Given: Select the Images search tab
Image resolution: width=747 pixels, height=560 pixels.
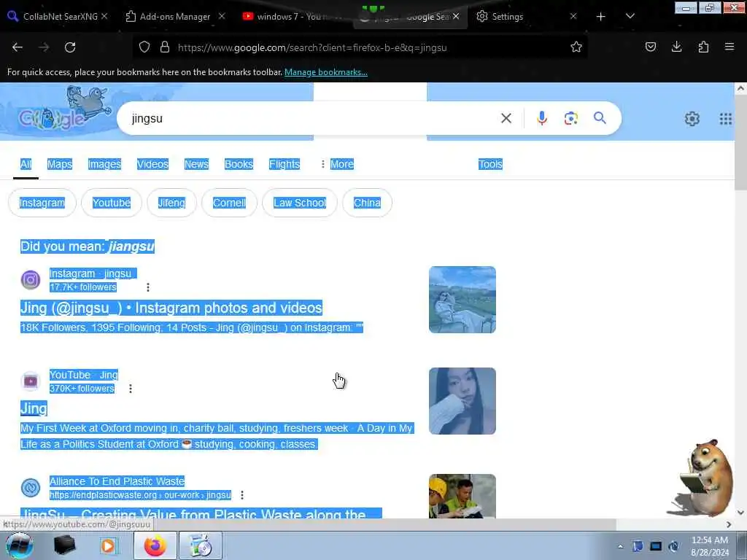Looking at the screenshot, I should [104, 164].
